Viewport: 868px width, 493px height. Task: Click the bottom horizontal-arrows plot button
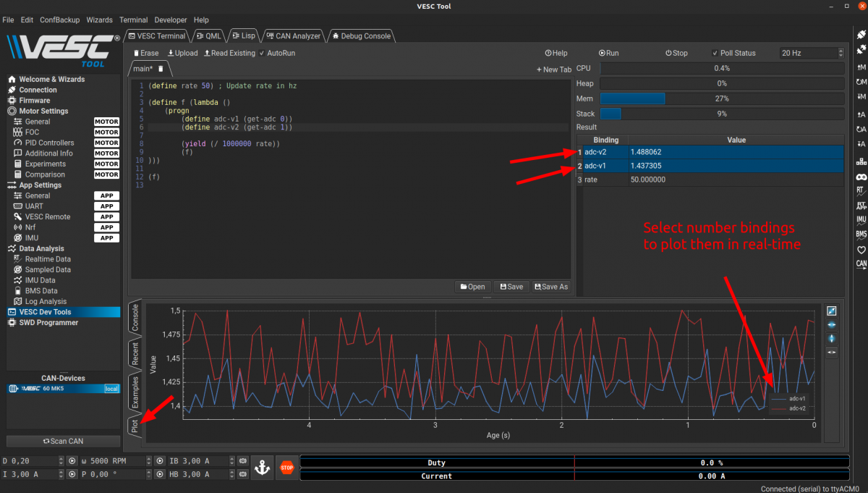coord(832,353)
